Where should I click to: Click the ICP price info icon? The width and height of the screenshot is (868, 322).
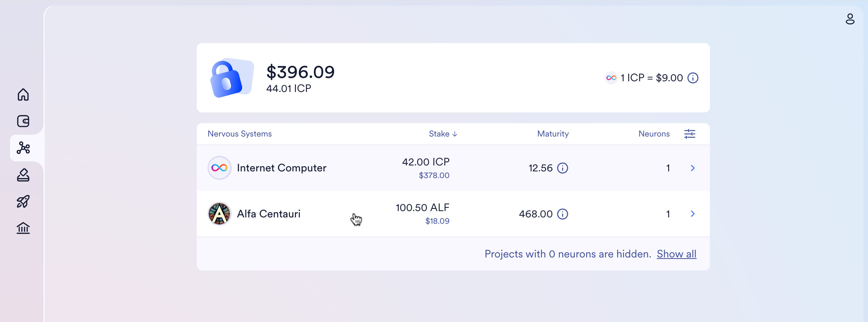tap(693, 78)
